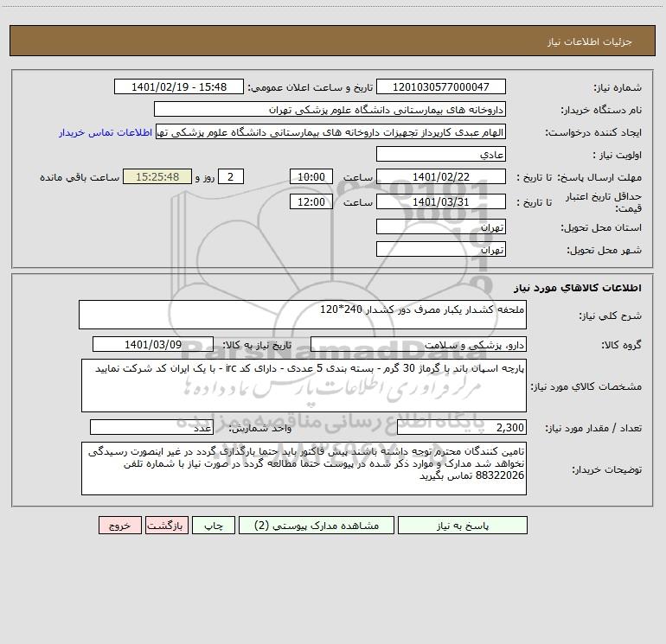
Task: Click the 'تاریخ و ساعت اعلان عمومی:' label
Action: pos(310,88)
